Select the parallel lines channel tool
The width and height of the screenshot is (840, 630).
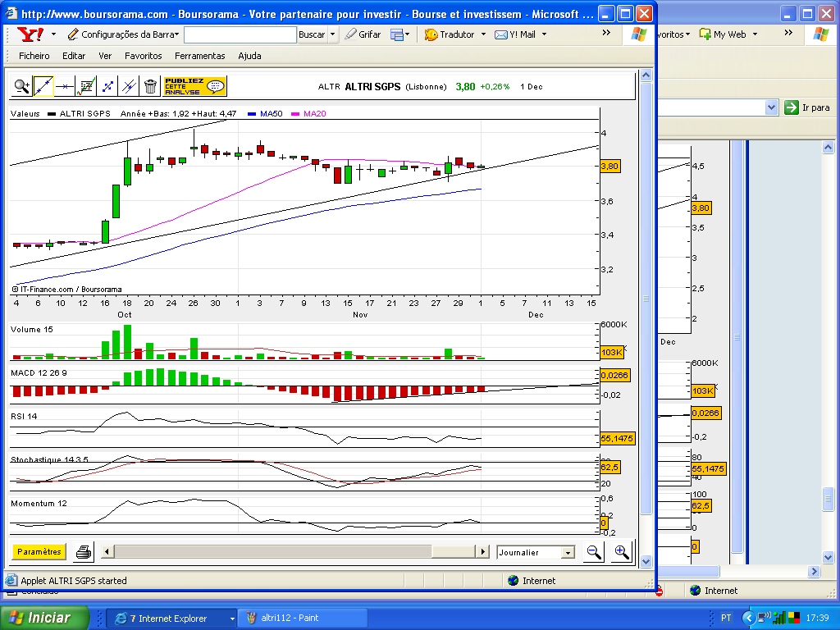129,86
